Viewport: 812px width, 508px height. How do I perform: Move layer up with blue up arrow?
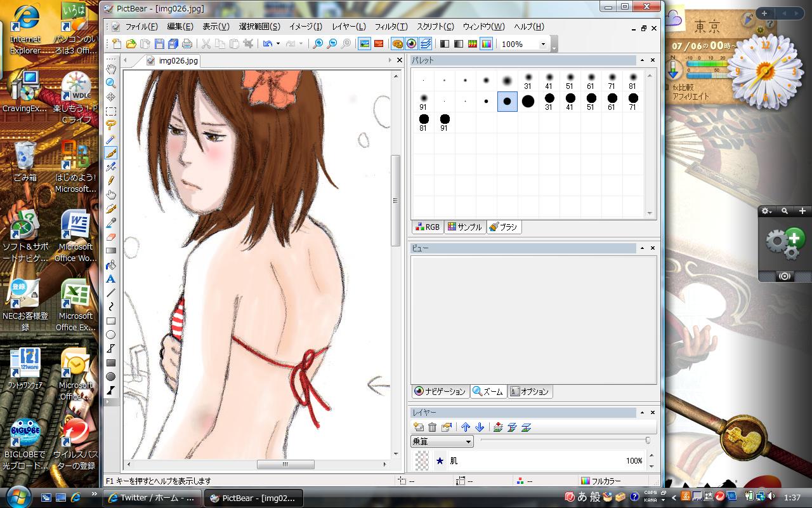pyautogui.click(x=466, y=427)
